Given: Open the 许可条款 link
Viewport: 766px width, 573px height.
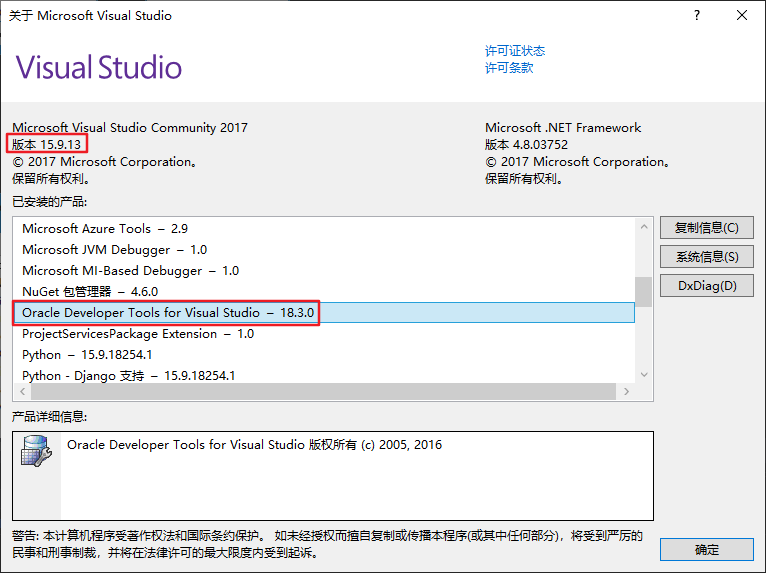Looking at the screenshot, I should 509,67.
